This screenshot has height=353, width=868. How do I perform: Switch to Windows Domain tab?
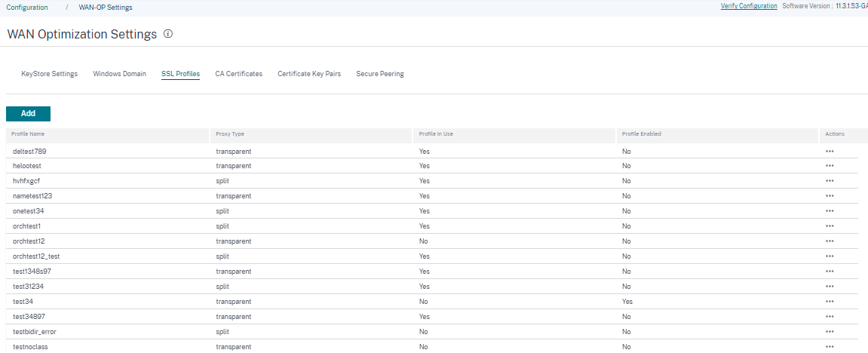120,74
